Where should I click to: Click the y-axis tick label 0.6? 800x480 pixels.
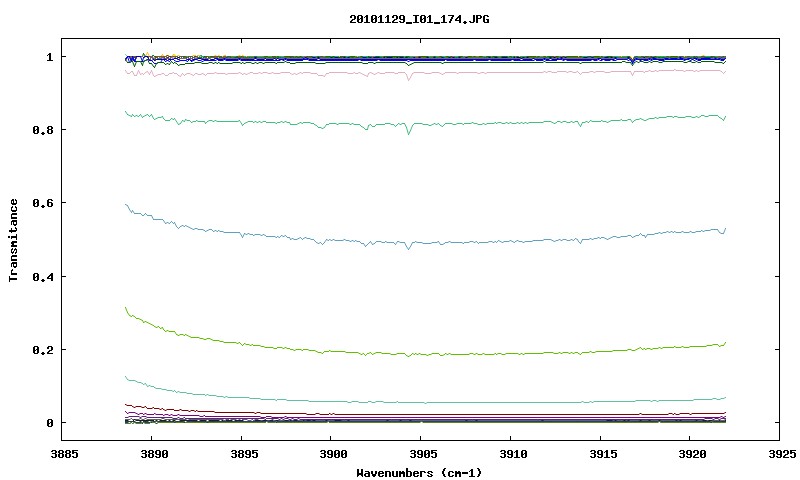coord(43,203)
